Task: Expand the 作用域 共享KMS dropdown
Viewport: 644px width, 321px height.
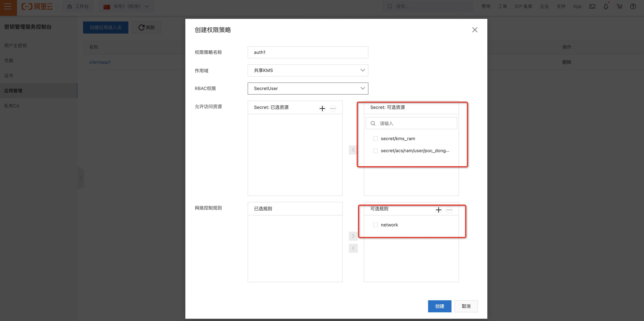Action: tap(308, 70)
